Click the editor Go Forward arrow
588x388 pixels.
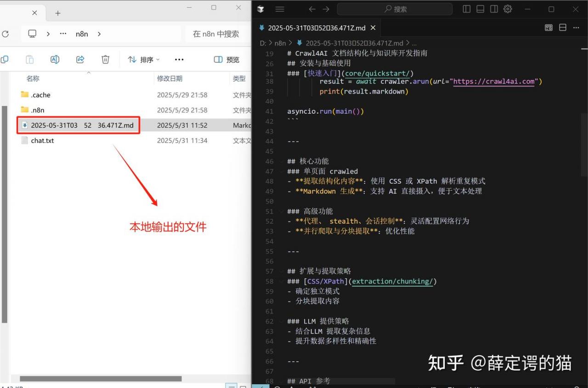(326, 9)
